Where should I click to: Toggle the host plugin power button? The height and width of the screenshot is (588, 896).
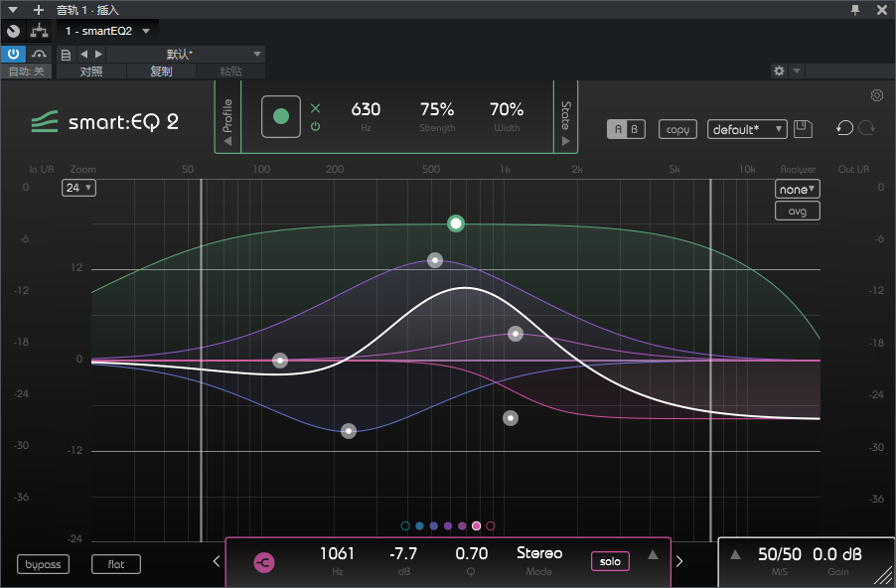(x=13, y=55)
